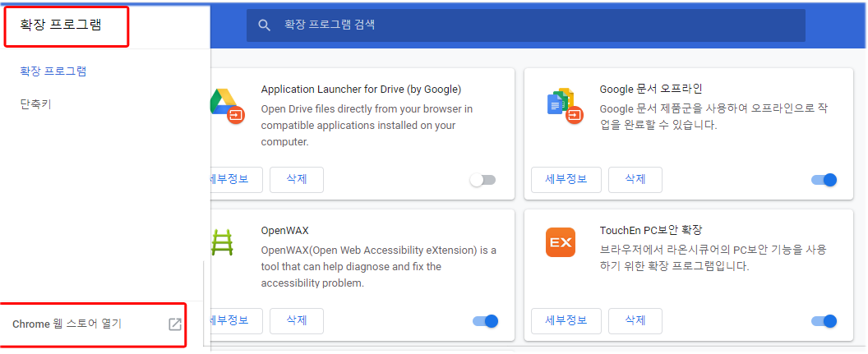Click 삭제 for TouchEn PC보안 확장
This screenshot has width=868, height=354.
pyautogui.click(x=635, y=321)
